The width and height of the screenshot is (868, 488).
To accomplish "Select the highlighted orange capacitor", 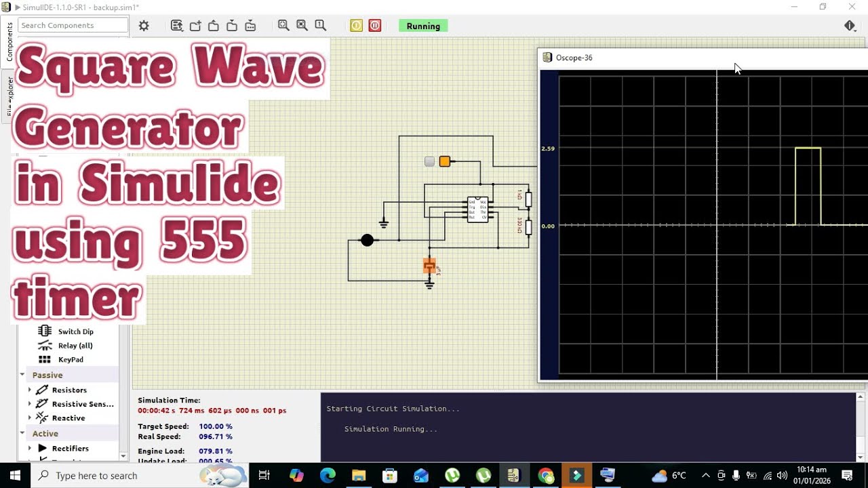I will pyautogui.click(x=429, y=266).
